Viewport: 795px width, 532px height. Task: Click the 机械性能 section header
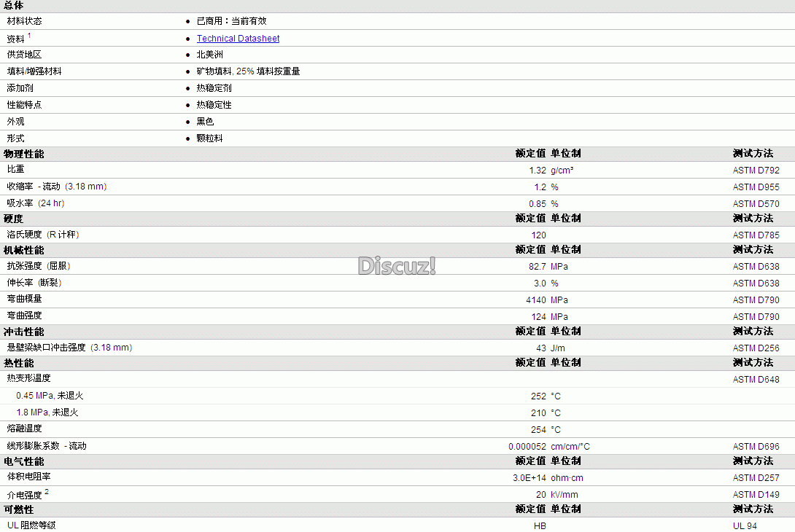tap(24, 250)
